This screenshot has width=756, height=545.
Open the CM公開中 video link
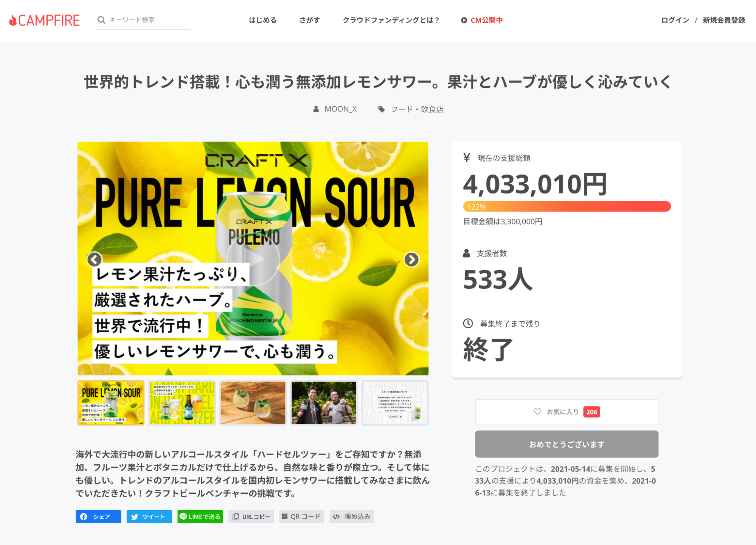point(482,20)
